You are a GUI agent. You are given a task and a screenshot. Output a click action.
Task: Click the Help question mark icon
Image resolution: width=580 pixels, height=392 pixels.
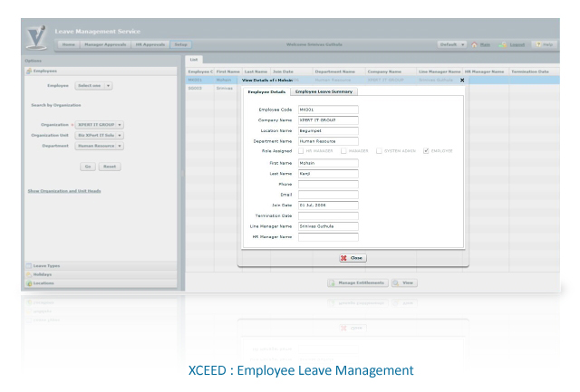pyautogui.click(x=538, y=44)
